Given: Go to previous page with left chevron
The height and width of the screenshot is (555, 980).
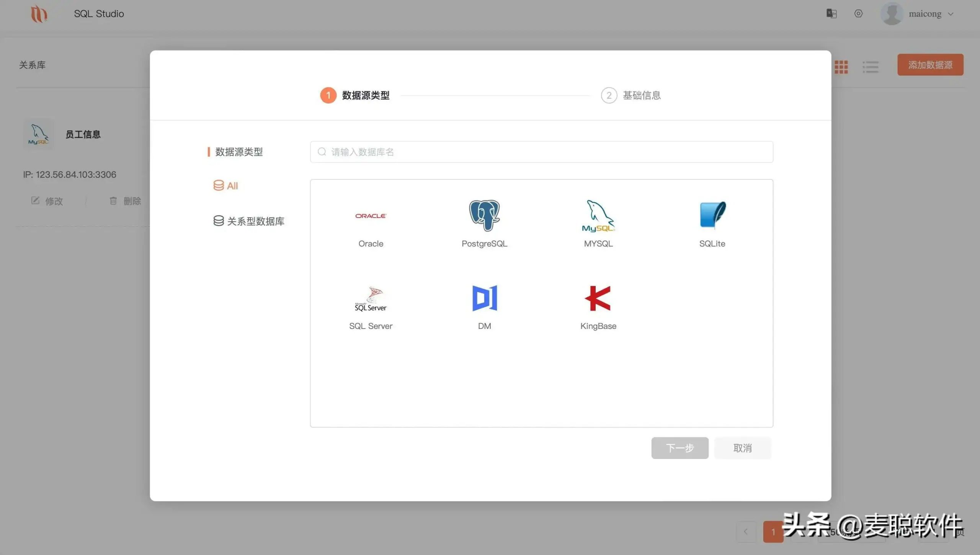Looking at the screenshot, I should (745, 532).
